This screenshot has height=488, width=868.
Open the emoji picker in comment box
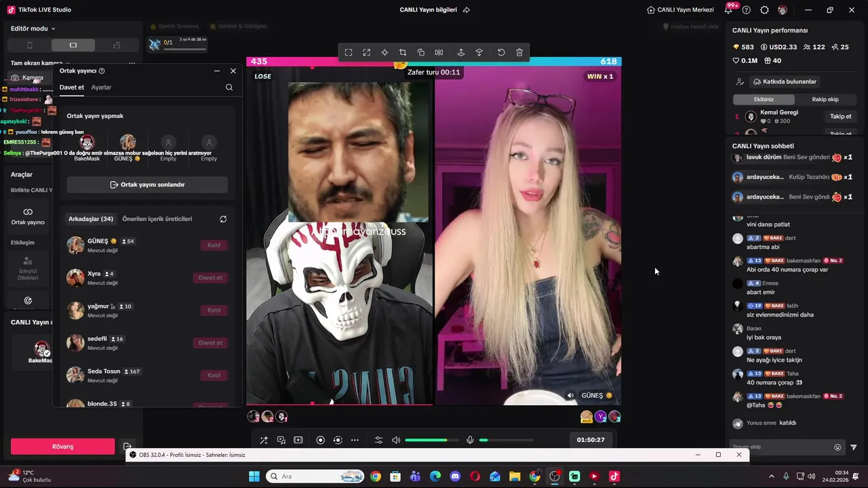pyautogui.click(x=837, y=447)
